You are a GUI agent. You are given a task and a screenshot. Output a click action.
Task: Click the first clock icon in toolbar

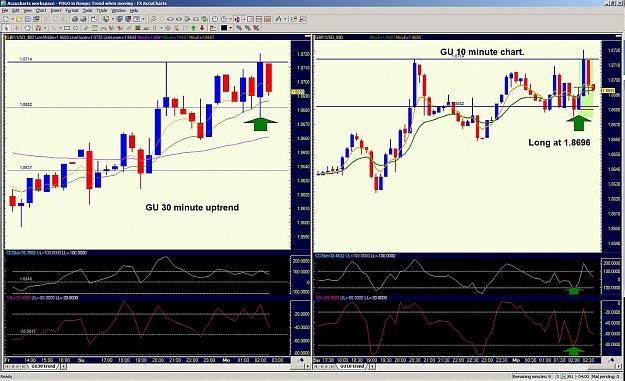click(215, 19)
